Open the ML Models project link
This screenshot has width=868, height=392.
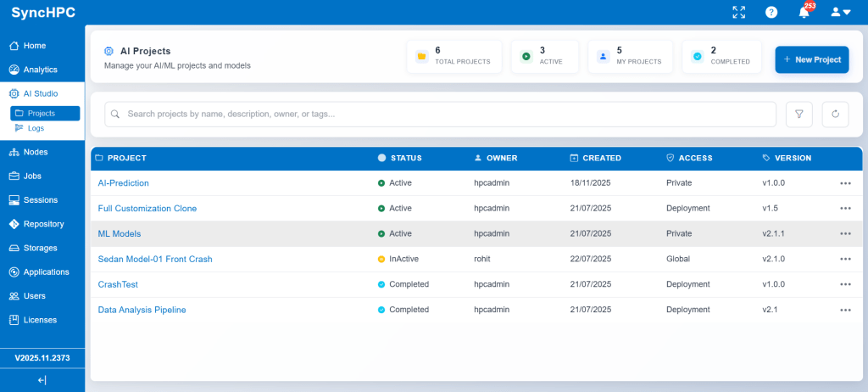(x=120, y=234)
